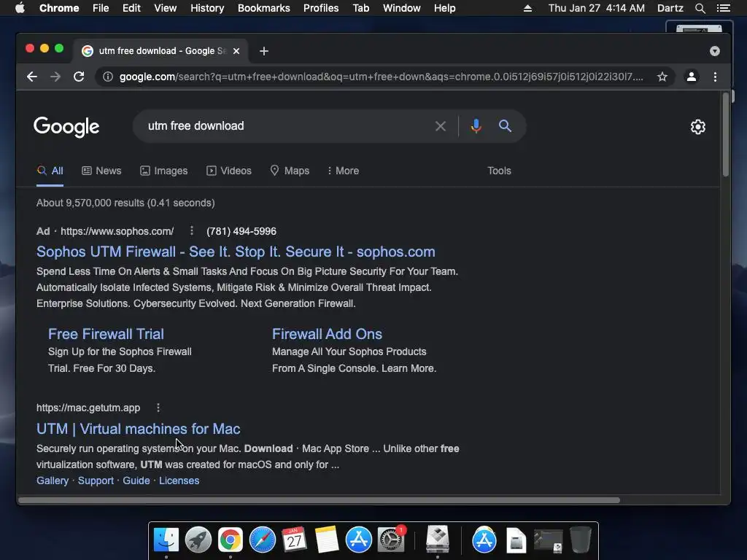This screenshot has height=560, width=747.
Task: Open the tab search dropdown arrow
Action: pyautogui.click(x=715, y=51)
